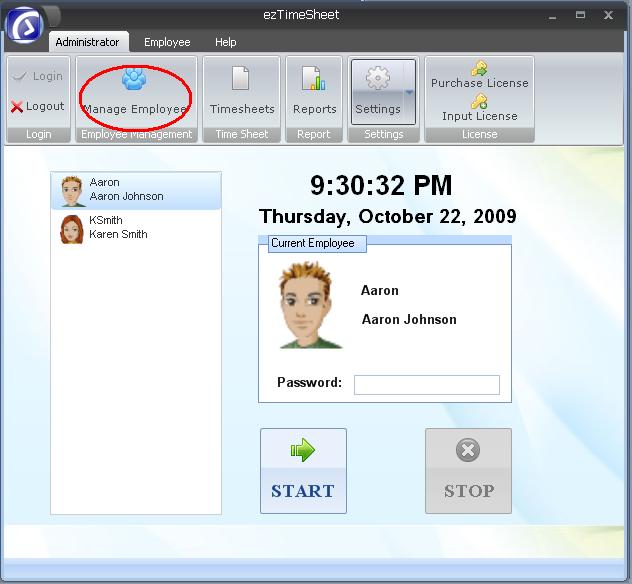Click the green arrow icon on START
The image size is (632, 584).
303,450
